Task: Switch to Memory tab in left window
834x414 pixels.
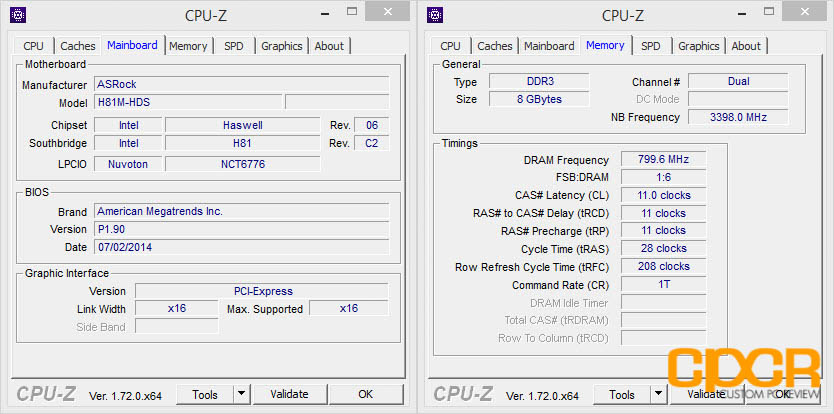Action: [188, 46]
